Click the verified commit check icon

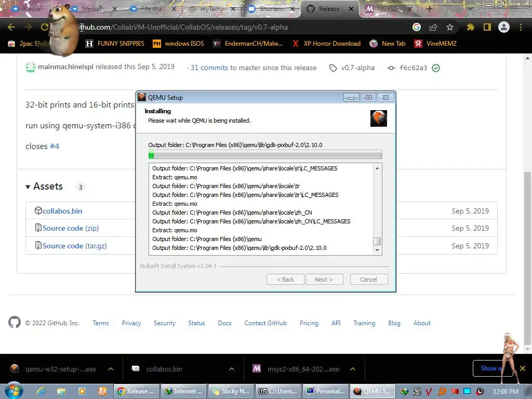click(x=436, y=68)
